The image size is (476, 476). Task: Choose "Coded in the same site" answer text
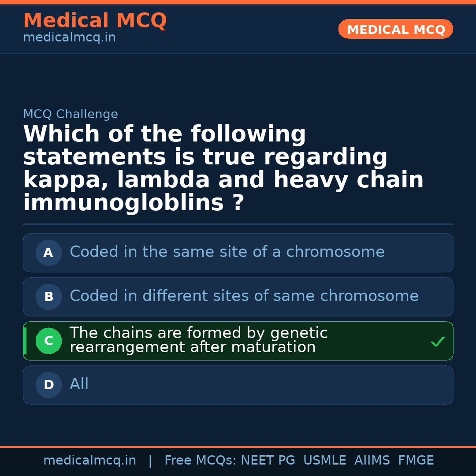(x=227, y=252)
